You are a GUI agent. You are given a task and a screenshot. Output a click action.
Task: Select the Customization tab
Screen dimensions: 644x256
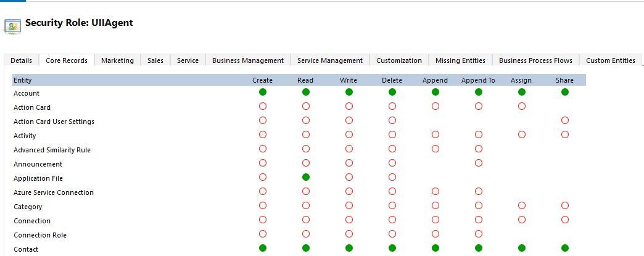click(399, 60)
